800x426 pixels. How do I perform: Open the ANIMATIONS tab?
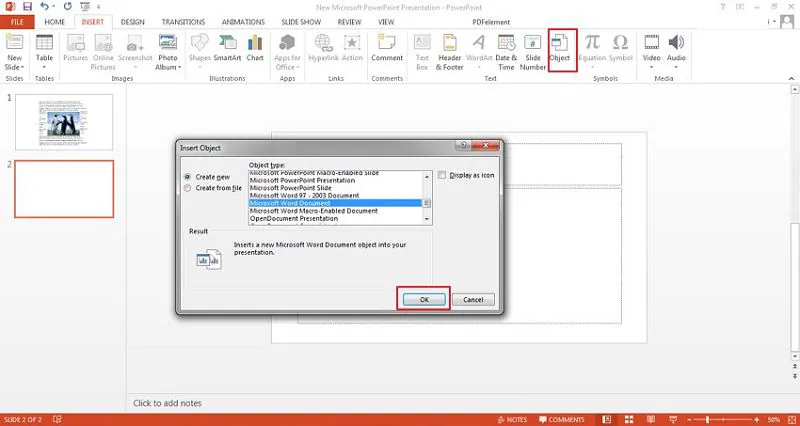click(x=243, y=22)
